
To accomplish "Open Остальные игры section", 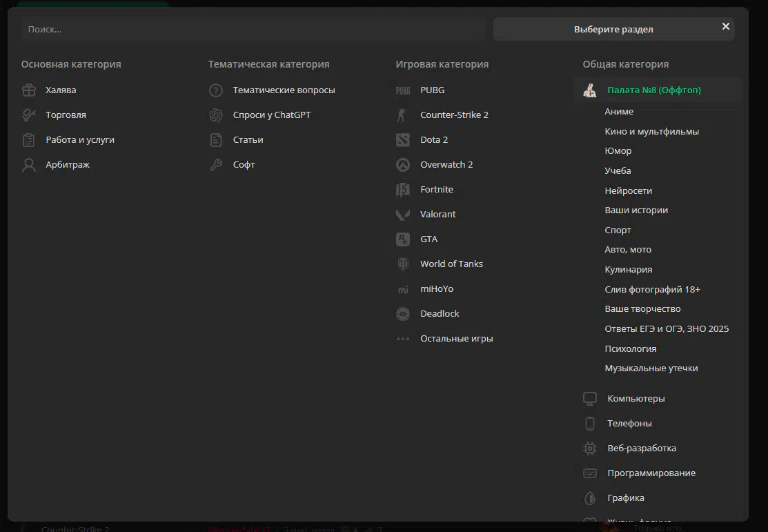I will 457,339.
